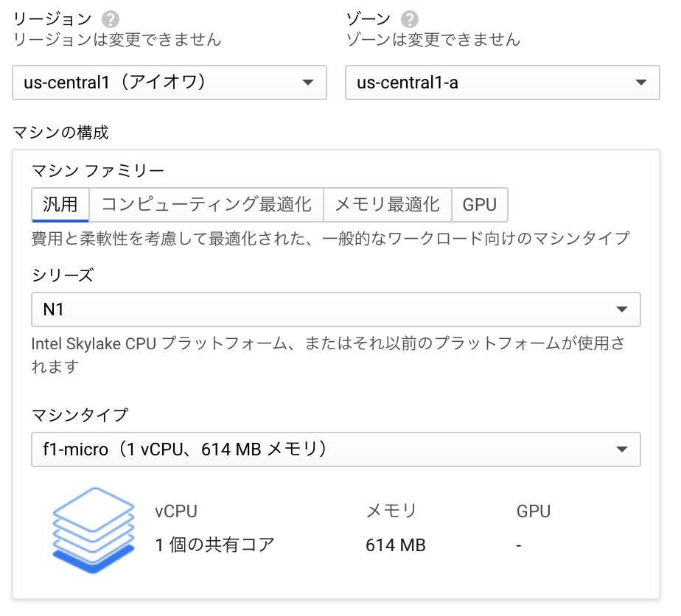Click the GPU dash value in the summary row
681x616 pixels.
518,545
